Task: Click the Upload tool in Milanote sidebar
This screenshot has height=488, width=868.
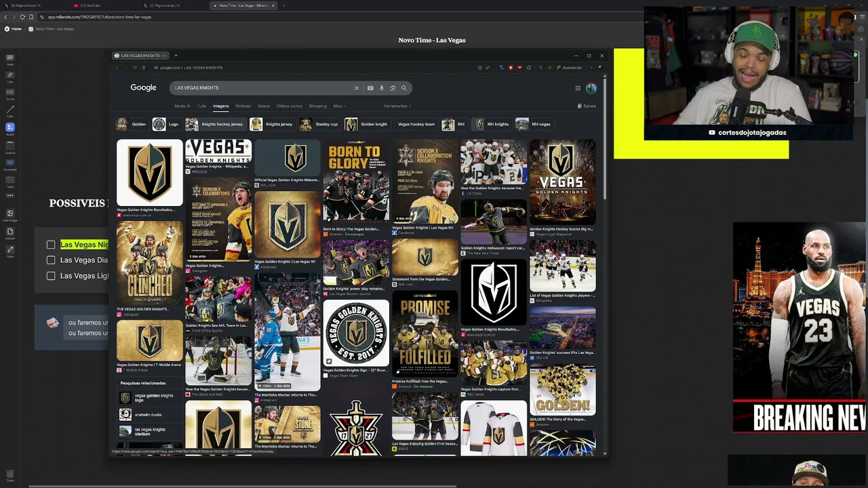Action: click(x=10, y=232)
